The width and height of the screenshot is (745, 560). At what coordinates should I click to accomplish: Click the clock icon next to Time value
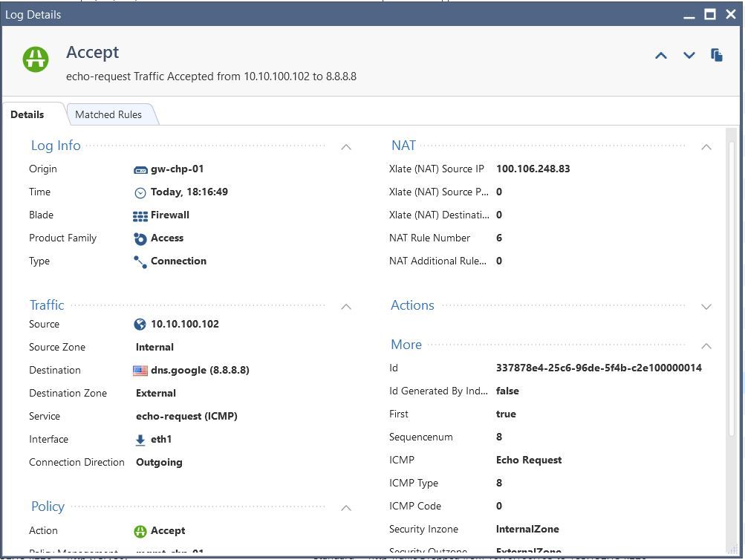[x=140, y=192]
